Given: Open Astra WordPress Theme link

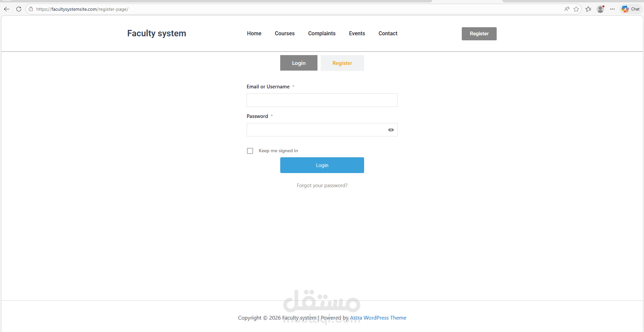Looking at the screenshot, I should pos(378,318).
